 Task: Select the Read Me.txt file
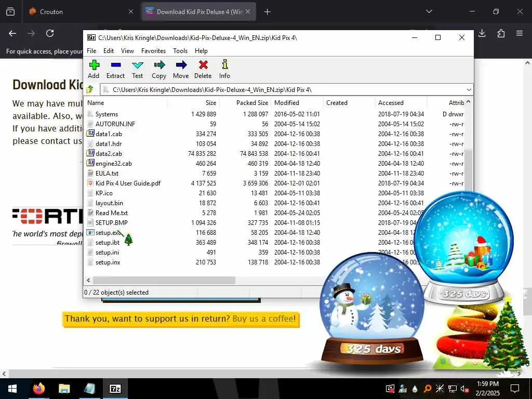(x=112, y=212)
